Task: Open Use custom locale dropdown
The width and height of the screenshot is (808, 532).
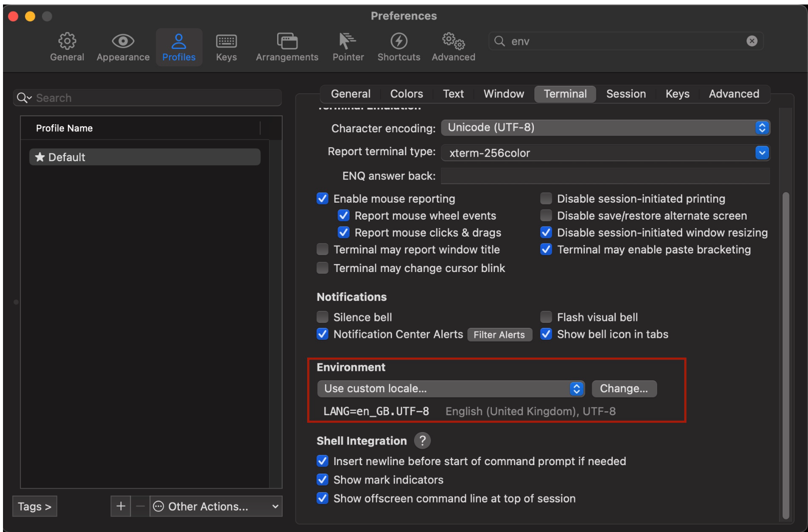Action: [451, 389]
